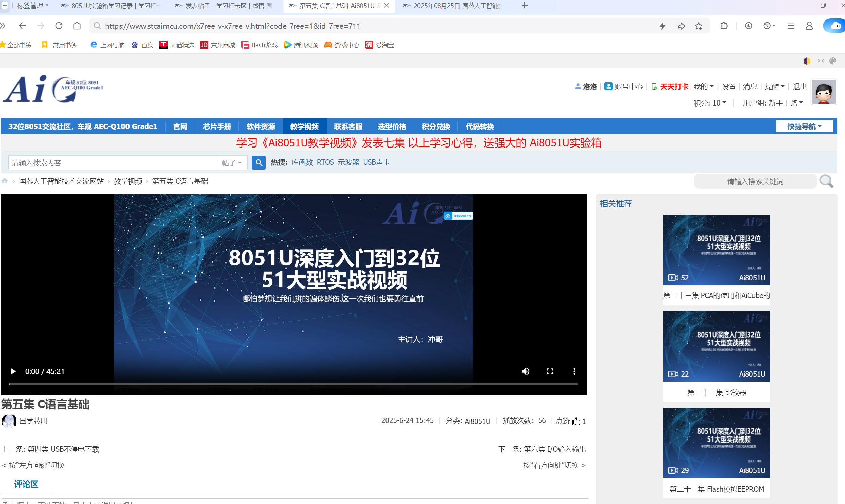The height and width of the screenshot is (504, 845).
Task: Open the video's three-dot more options
Action: click(574, 371)
